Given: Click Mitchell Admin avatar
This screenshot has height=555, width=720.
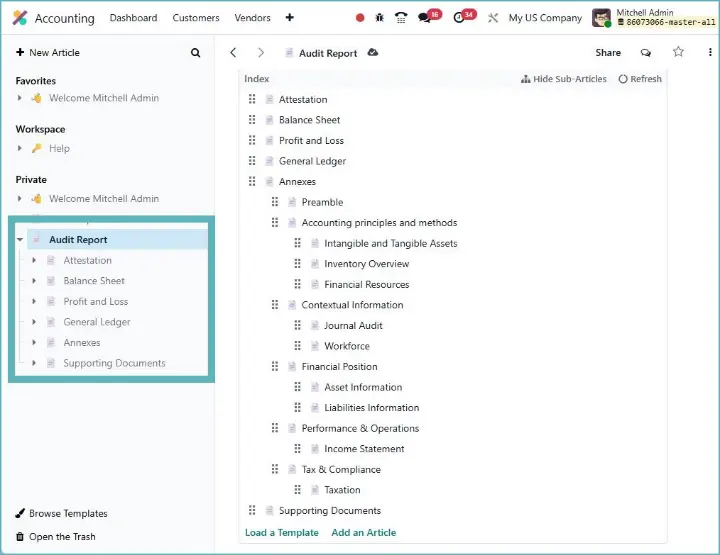Looking at the screenshot, I should pyautogui.click(x=601, y=18).
